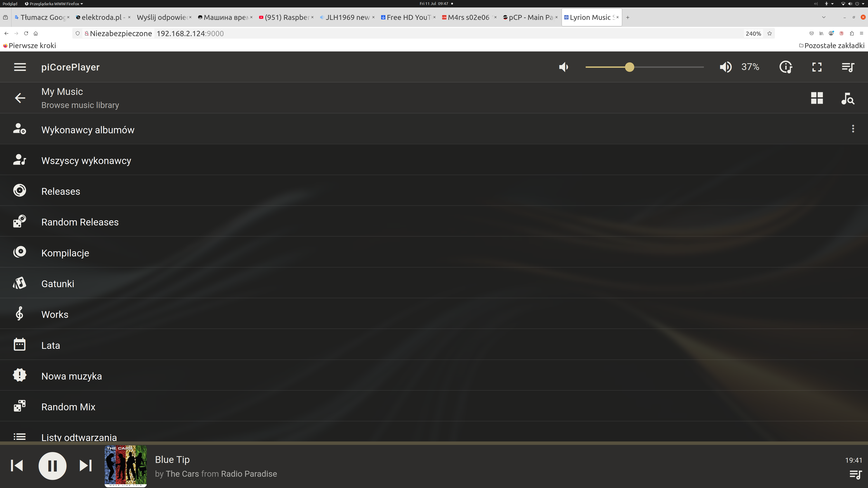The height and width of the screenshot is (488, 868).
Task: Open Kompilacje category
Action: click(434, 252)
